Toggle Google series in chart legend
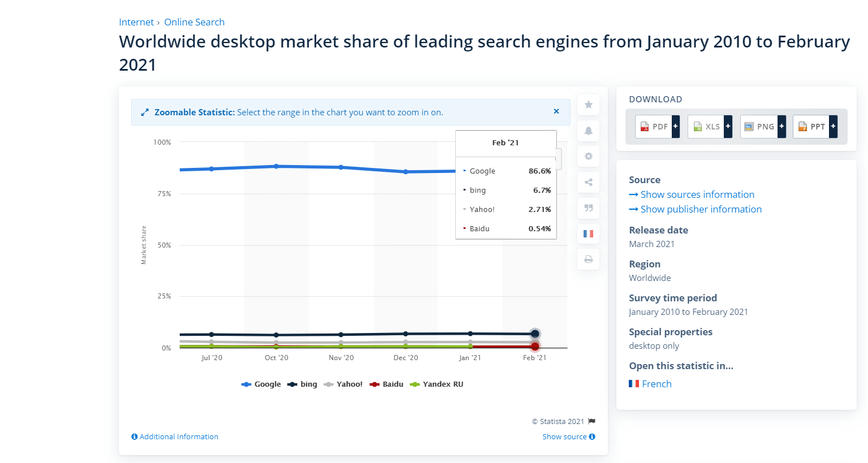Viewport: 868px width, 463px height. click(x=261, y=384)
